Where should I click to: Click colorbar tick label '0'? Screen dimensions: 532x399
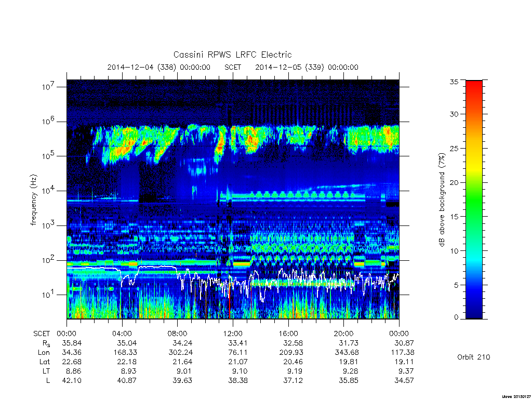[456, 317]
